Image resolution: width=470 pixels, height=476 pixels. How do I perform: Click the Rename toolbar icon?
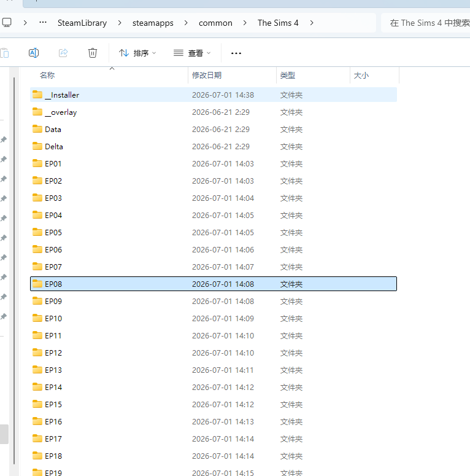(x=34, y=53)
